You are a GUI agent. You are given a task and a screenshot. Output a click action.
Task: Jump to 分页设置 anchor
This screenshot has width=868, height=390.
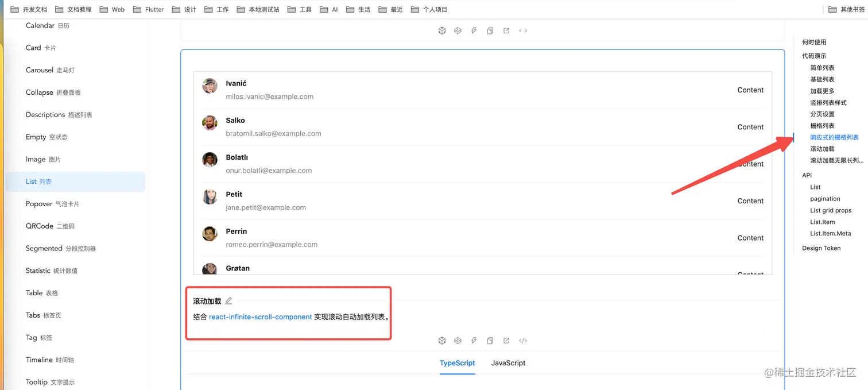(x=822, y=114)
